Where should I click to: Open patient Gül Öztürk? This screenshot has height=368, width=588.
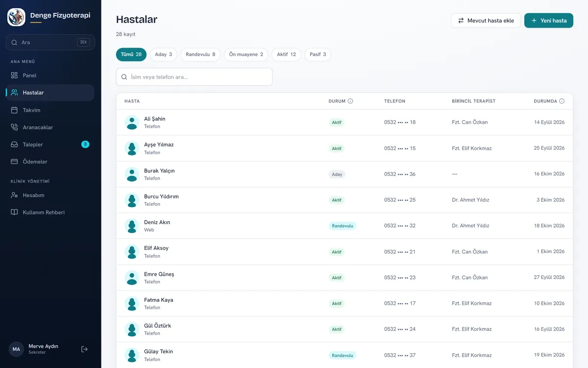[x=344, y=329]
